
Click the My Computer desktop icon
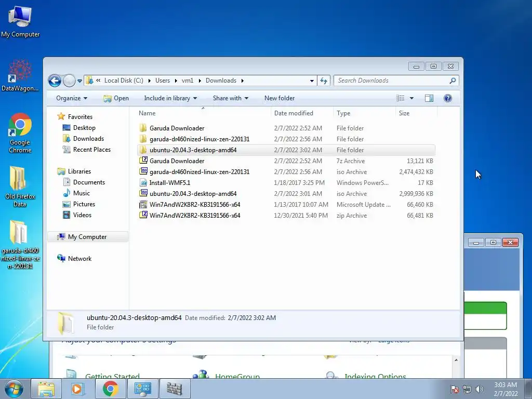point(20,22)
